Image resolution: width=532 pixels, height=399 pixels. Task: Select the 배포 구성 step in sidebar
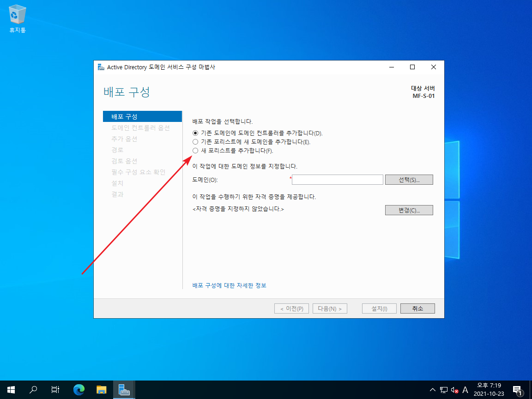143,116
